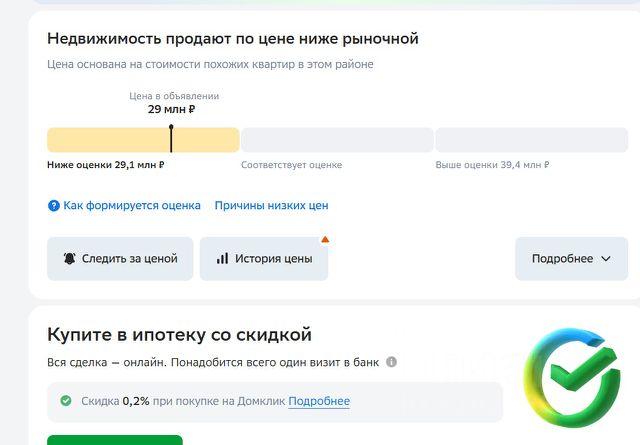Click the green checkmark icon beside "Скидка 0,2%"
This screenshot has height=445, width=640.
click(x=66, y=401)
